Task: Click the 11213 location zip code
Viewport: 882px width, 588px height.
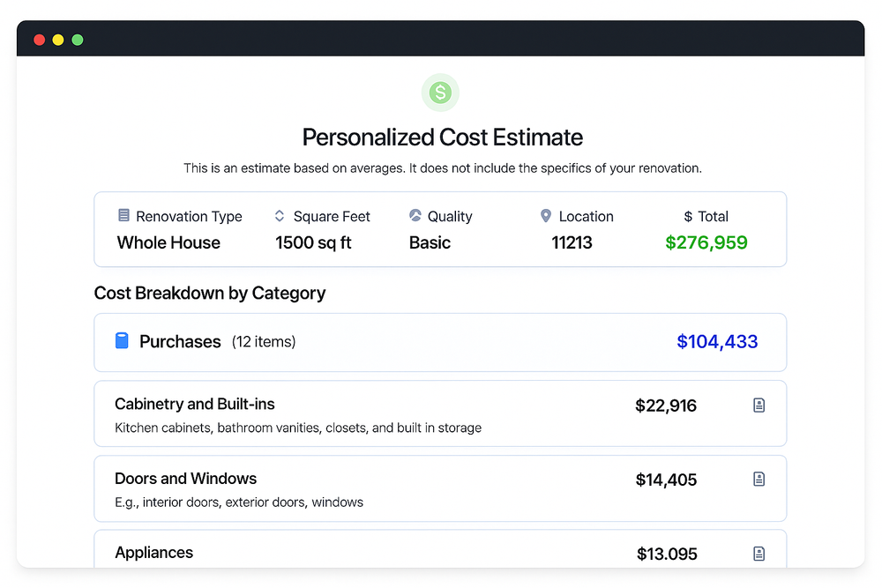Action: point(572,242)
